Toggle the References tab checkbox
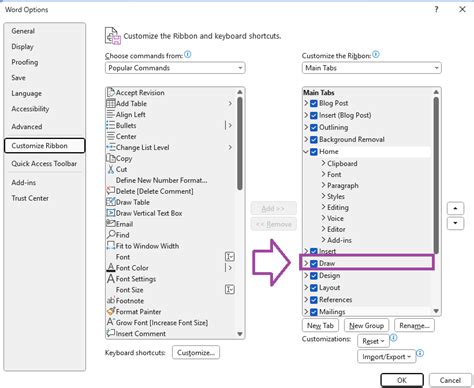 (314, 300)
